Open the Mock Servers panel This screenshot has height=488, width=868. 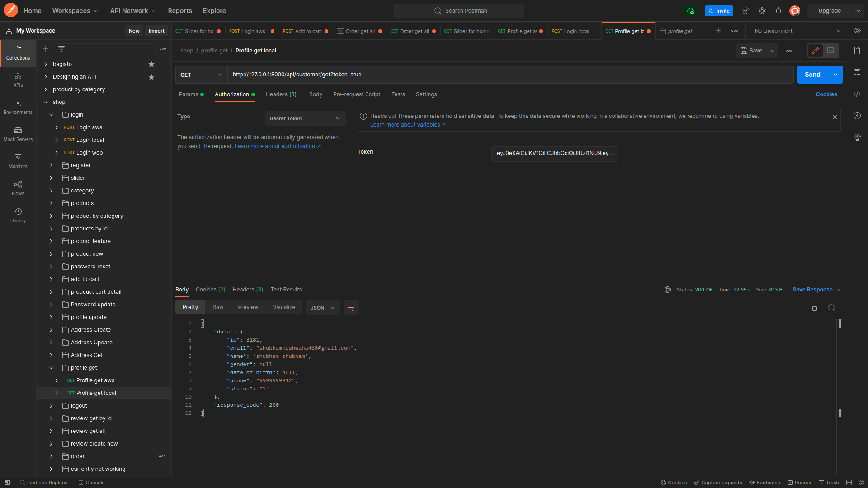tap(18, 134)
